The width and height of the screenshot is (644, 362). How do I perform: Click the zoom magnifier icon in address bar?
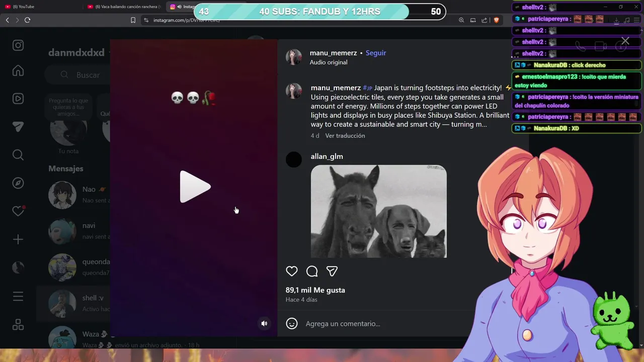[461, 20]
